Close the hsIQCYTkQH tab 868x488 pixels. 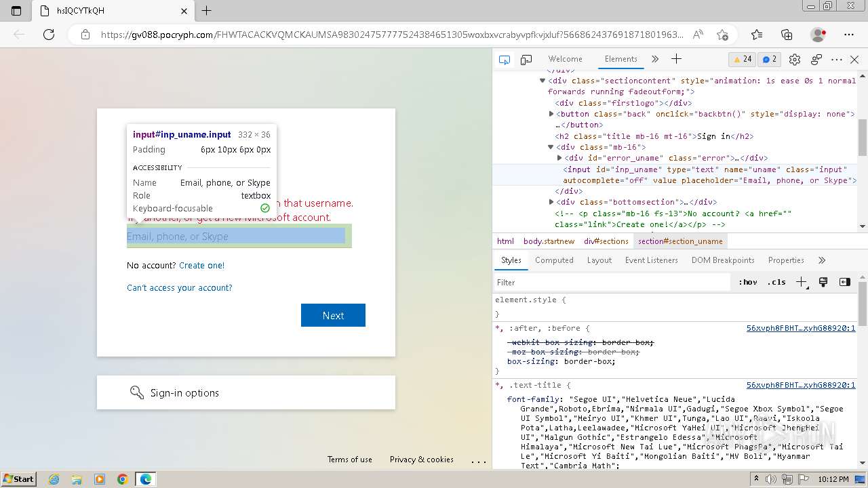184,11
